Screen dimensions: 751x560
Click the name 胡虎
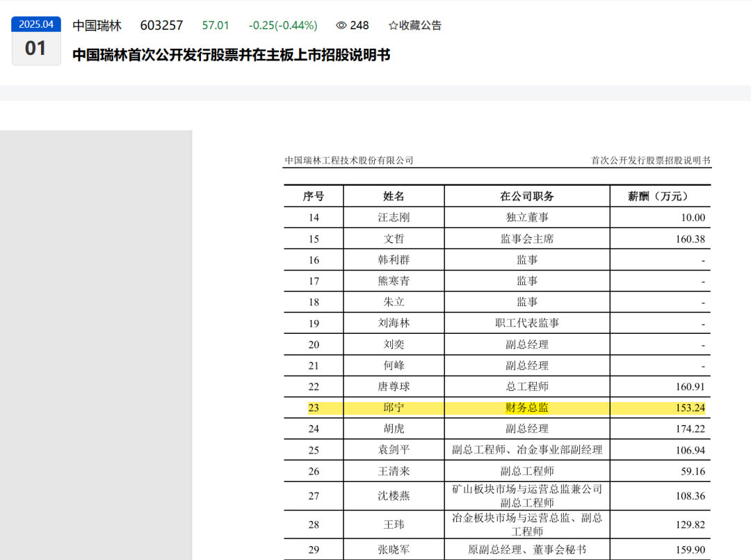[394, 429]
